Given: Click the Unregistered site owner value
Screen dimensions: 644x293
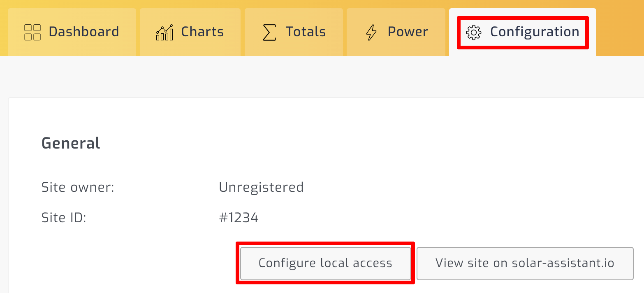Looking at the screenshot, I should [261, 187].
